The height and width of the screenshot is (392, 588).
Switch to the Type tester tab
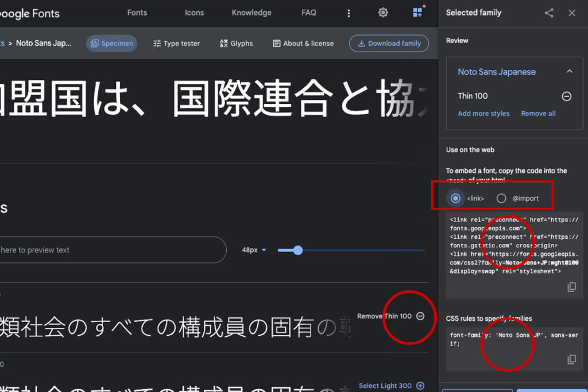[x=177, y=44]
